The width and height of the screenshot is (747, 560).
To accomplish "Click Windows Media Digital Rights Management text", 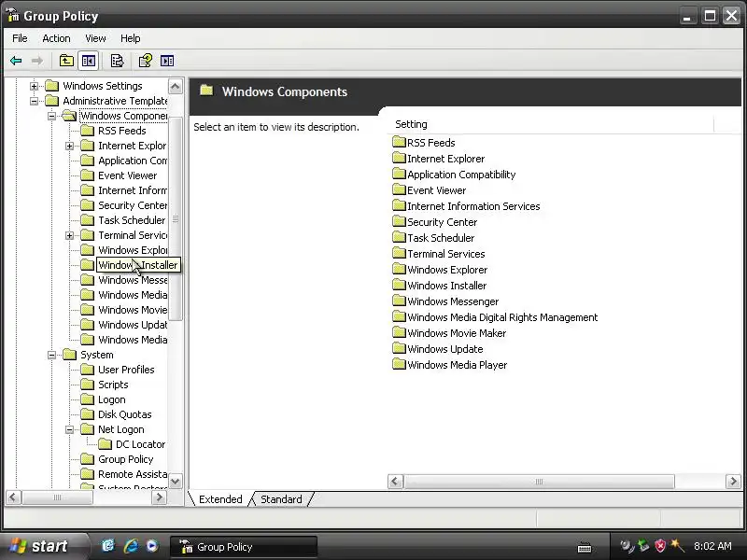I will pos(502,317).
